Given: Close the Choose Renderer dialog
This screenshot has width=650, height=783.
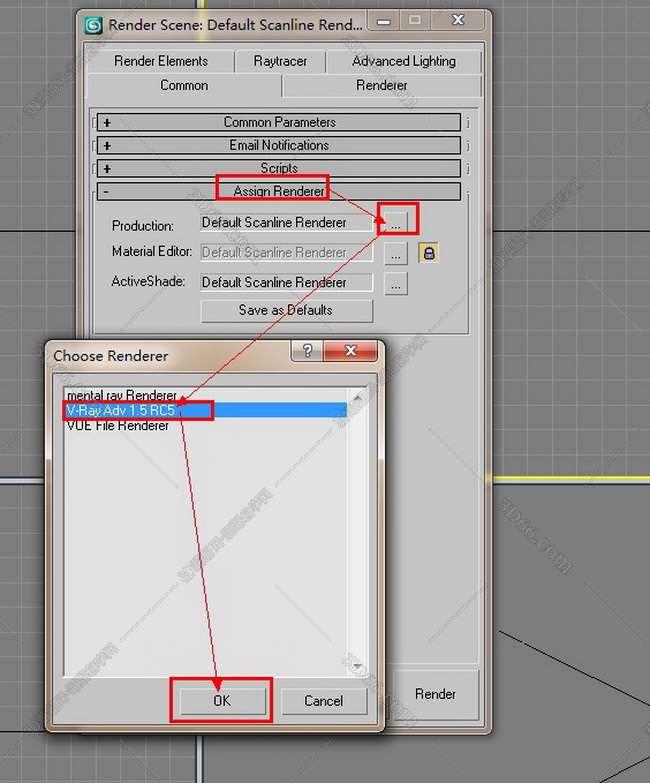Looking at the screenshot, I should [351, 351].
